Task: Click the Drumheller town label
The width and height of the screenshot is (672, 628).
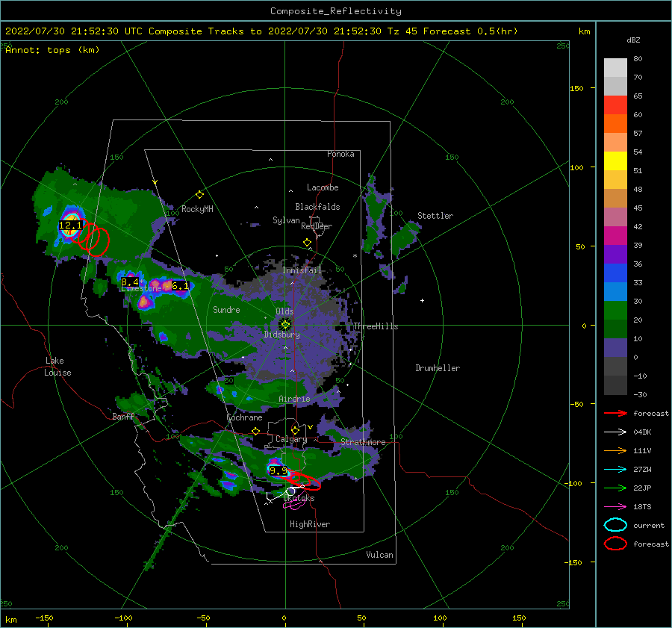Action: pos(438,368)
